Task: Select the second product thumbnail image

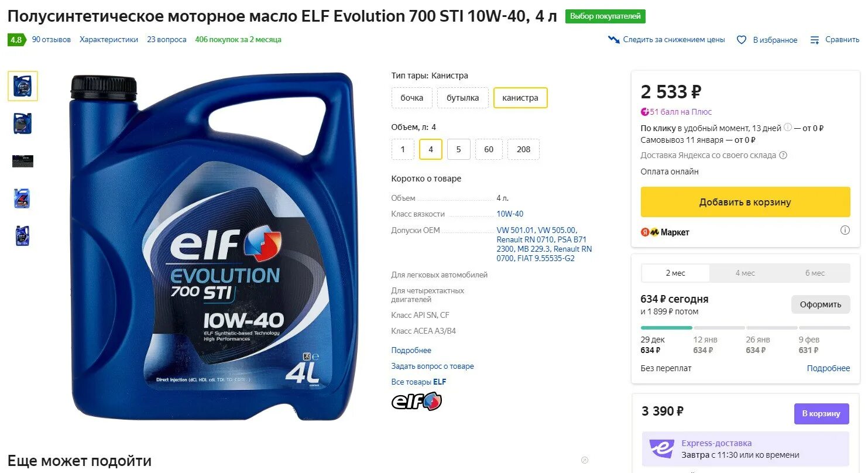Action: [x=23, y=124]
